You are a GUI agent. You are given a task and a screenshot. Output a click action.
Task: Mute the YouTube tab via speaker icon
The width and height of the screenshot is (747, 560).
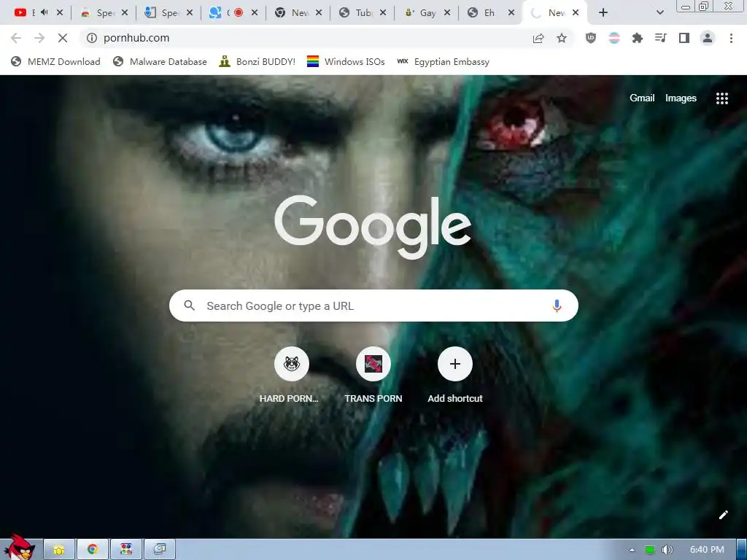pos(44,12)
